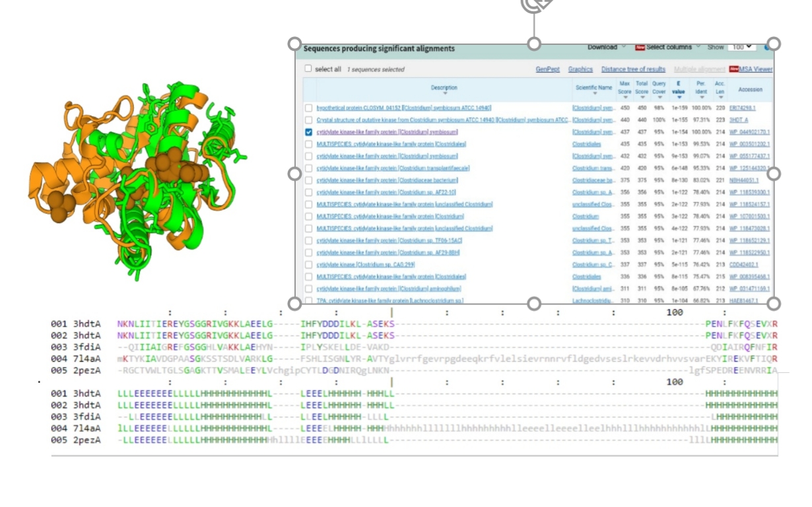This screenshot has width=812, height=507.
Task: Uncheck the selected cytidylate kinase-like protein row
Action: tap(308, 132)
